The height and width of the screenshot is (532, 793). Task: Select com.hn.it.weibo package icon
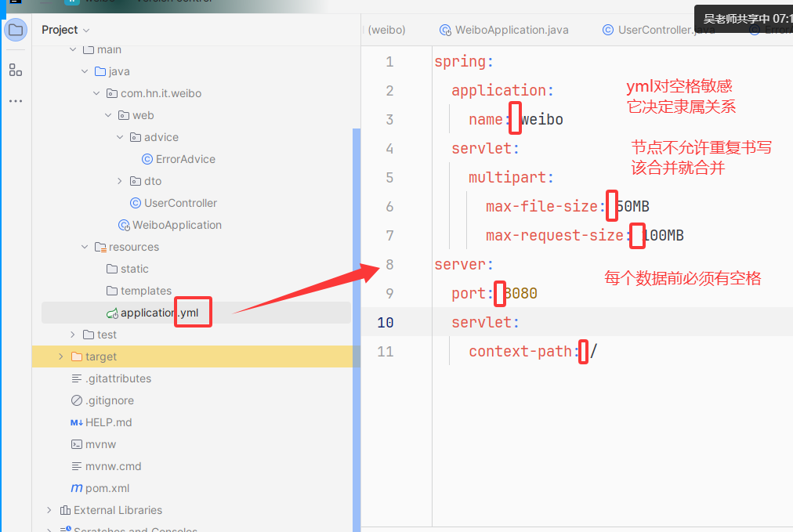[x=112, y=93]
